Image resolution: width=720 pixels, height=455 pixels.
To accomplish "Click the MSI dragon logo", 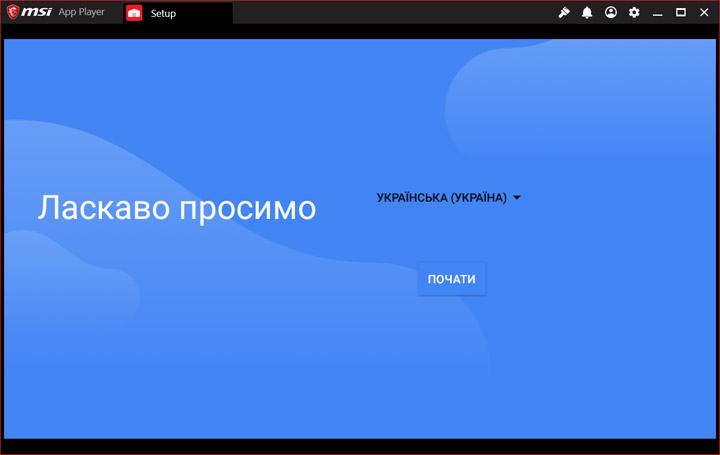I will [13, 12].
